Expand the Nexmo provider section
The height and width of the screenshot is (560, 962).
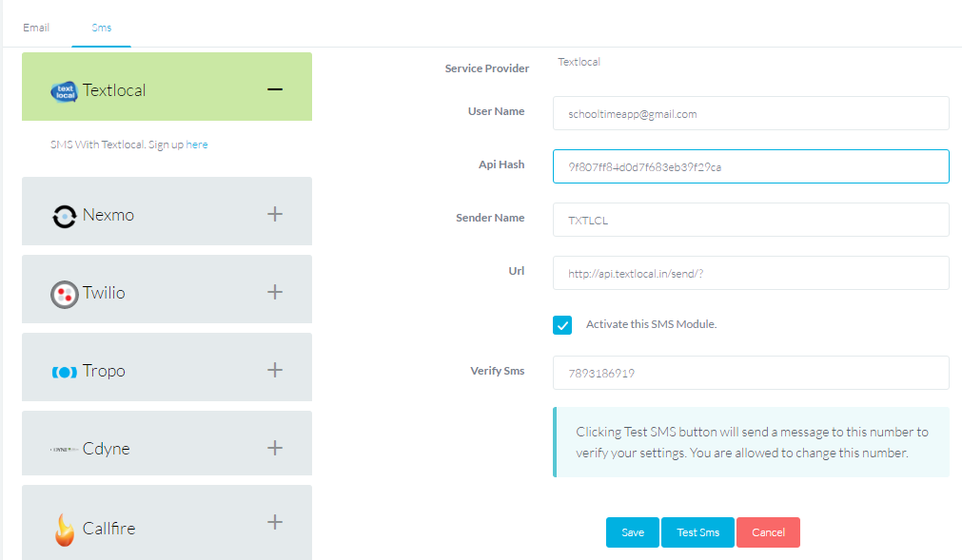(x=275, y=214)
